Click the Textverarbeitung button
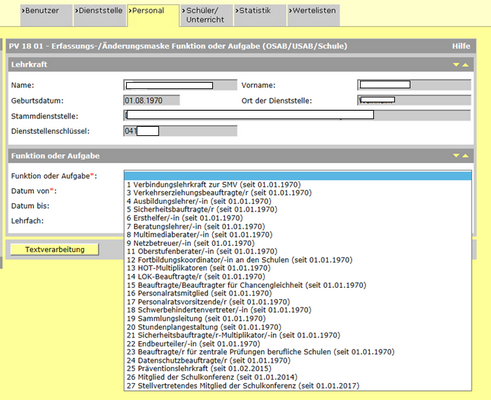 (55, 250)
